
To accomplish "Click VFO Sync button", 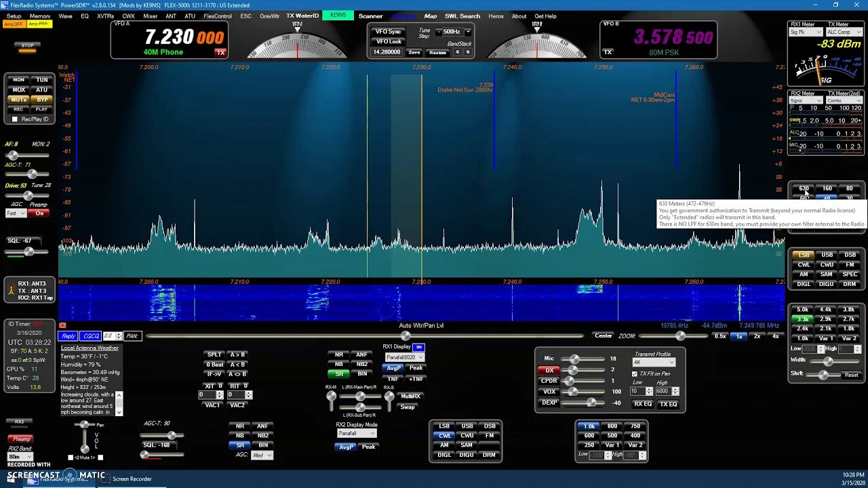I will [388, 32].
